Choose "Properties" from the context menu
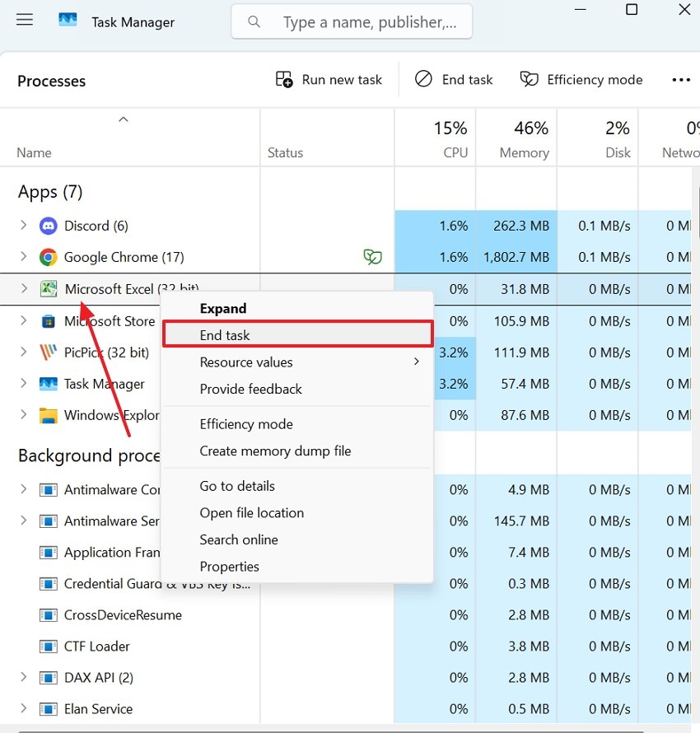700x733 pixels. [230, 566]
